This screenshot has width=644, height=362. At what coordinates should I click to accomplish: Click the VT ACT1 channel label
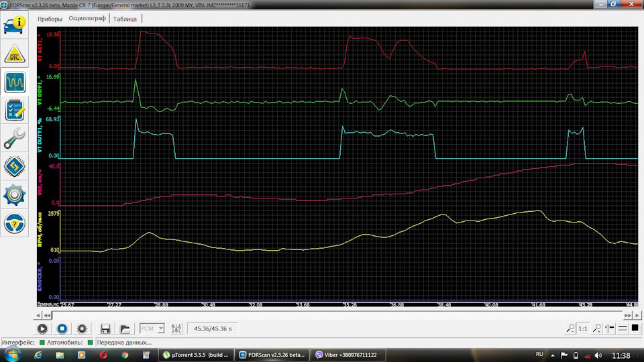[40, 48]
